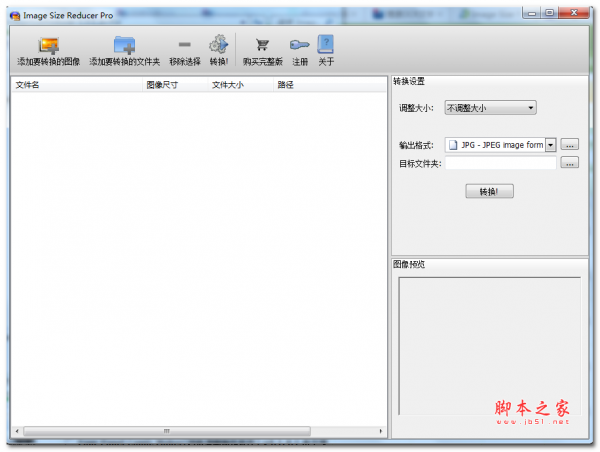Open the resize dropdown showing 不调整大小
This screenshot has height=452, width=600.
490,108
